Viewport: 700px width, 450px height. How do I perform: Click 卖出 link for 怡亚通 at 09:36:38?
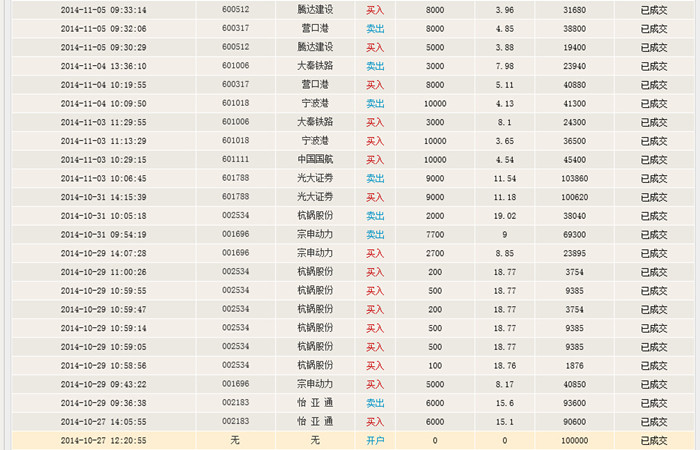click(375, 403)
